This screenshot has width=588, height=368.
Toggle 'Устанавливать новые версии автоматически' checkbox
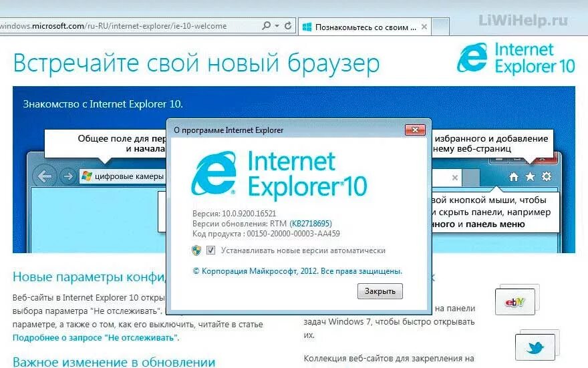pyautogui.click(x=210, y=250)
